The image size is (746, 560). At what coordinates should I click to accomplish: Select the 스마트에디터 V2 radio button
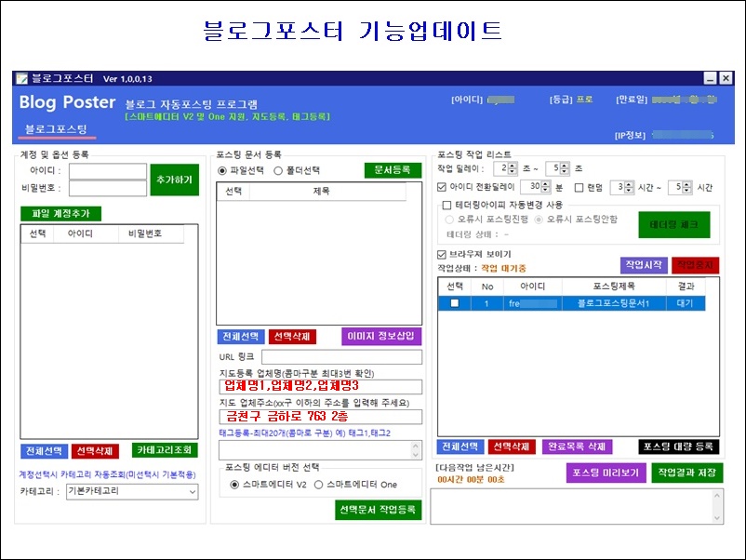click(x=234, y=485)
